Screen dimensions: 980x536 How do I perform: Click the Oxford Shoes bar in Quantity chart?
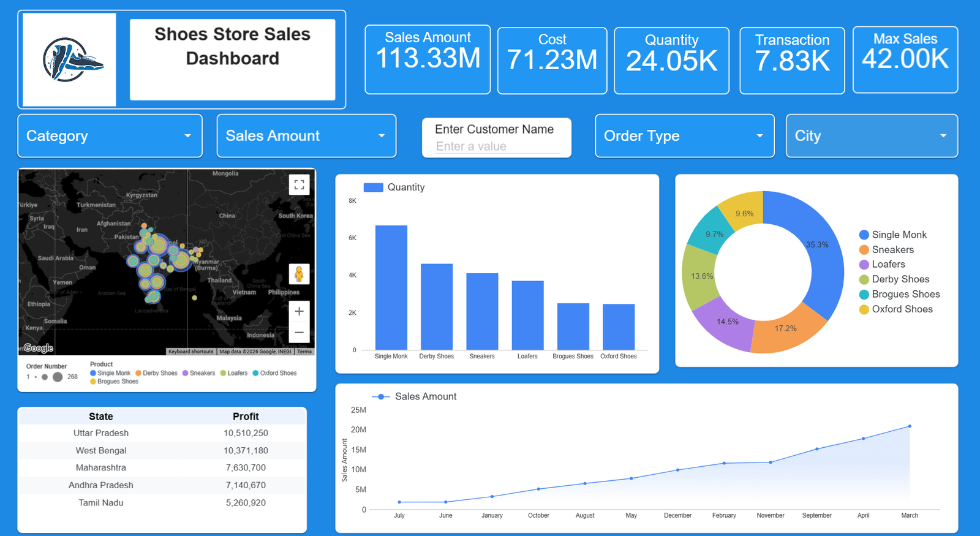pyautogui.click(x=619, y=327)
